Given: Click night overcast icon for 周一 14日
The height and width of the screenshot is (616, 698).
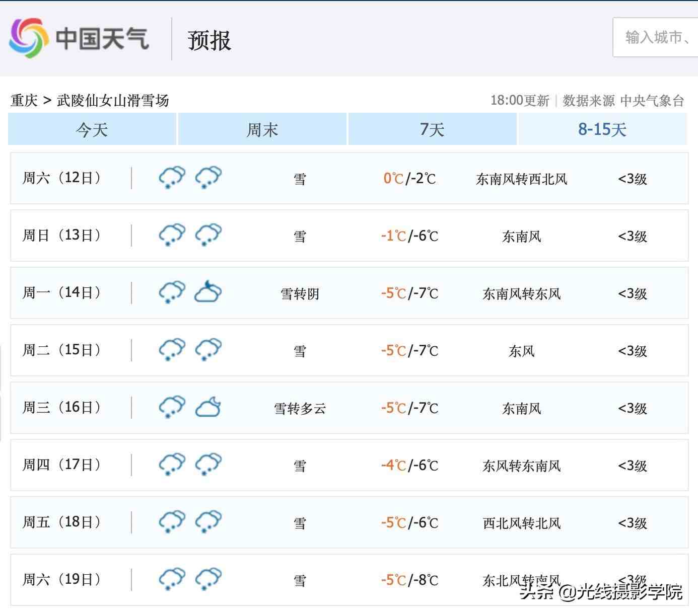Looking at the screenshot, I should coord(208,291).
